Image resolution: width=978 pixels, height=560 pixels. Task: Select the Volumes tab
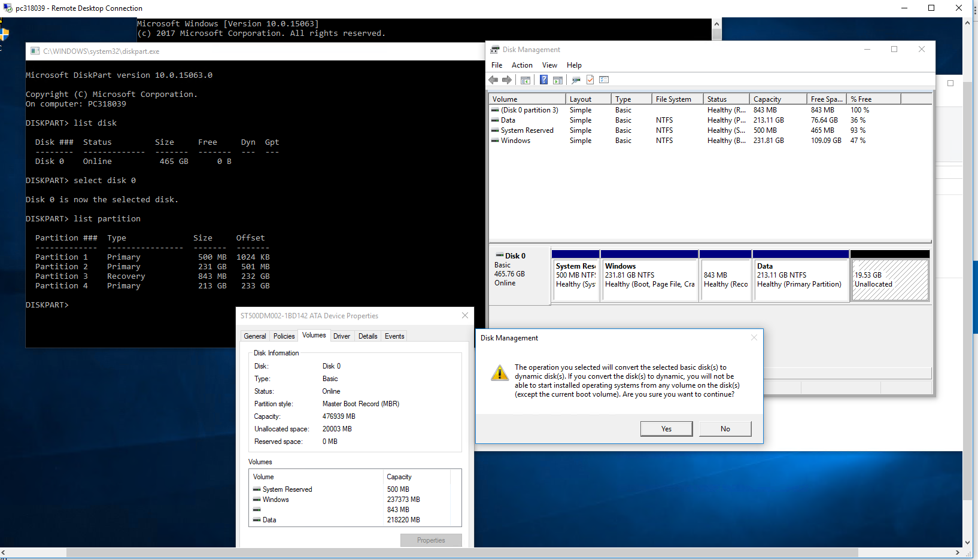pos(314,335)
